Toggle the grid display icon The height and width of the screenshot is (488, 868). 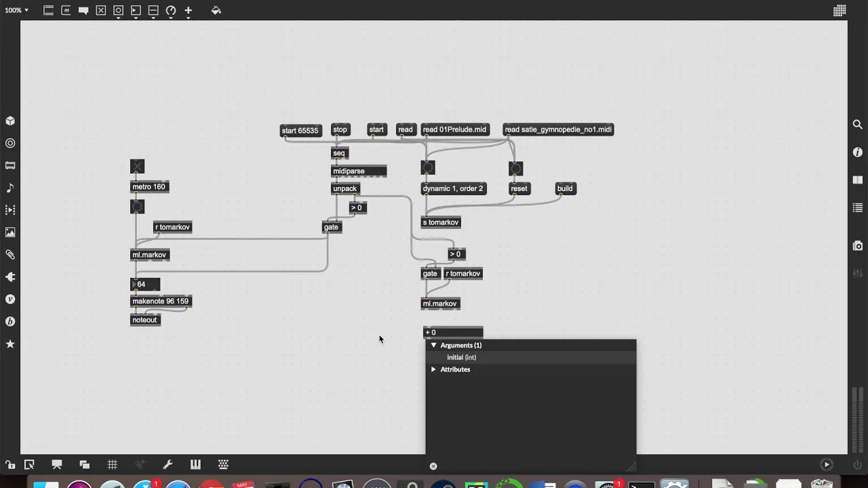click(112, 464)
